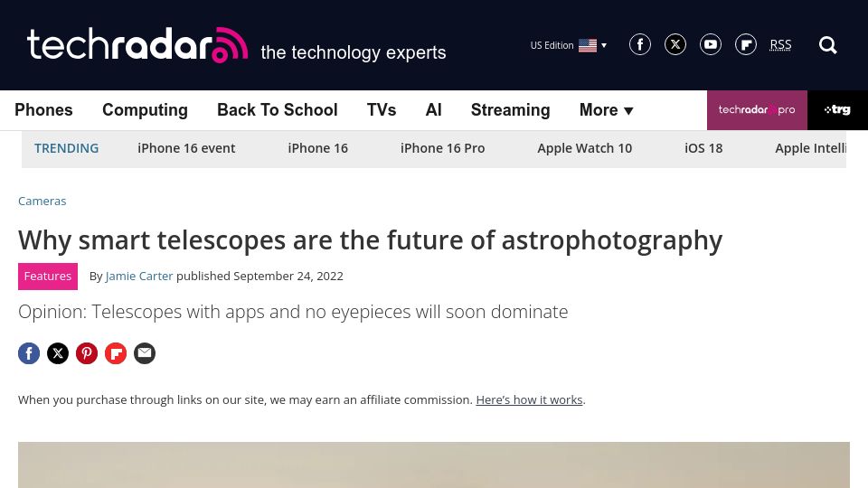The image size is (868, 488).
Task: Share article on Flipboard
Action: (x=116, y=353)
